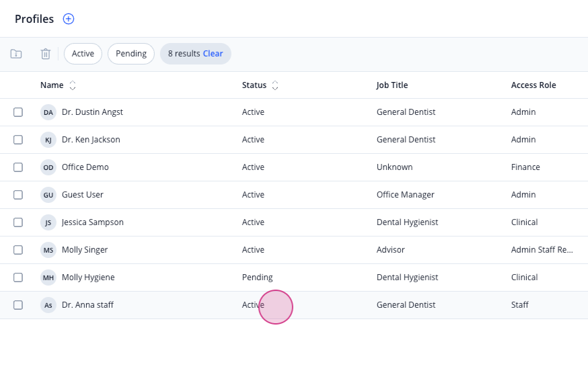Click the add profile plus icon
The height and width of the screenshot is (385, 588).
pos(68,19)
